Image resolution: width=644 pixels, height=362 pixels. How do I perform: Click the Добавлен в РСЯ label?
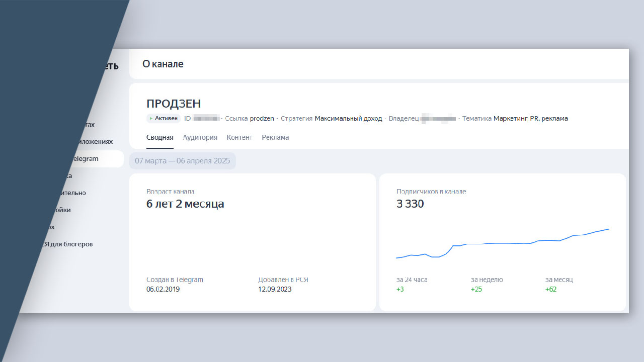click(x=283, y=280)
